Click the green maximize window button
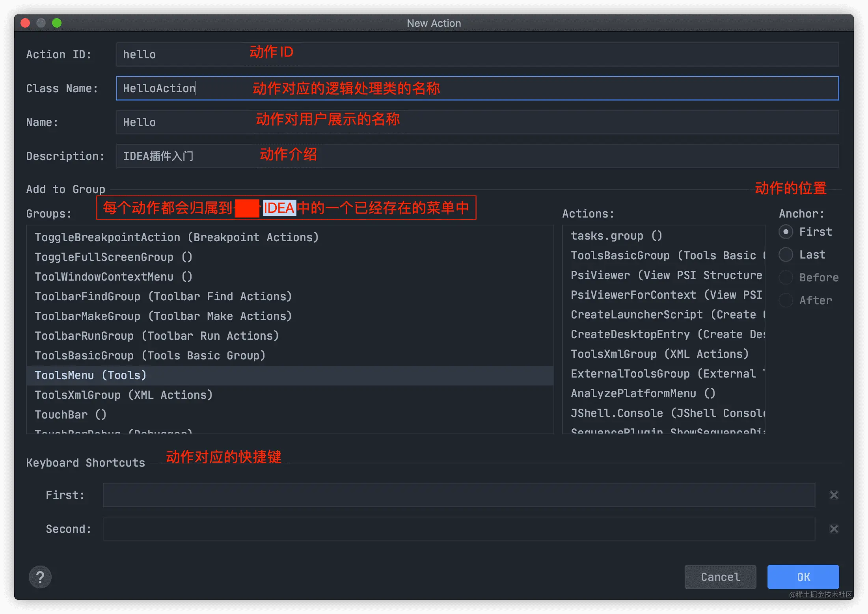 (x=57, y=23)
